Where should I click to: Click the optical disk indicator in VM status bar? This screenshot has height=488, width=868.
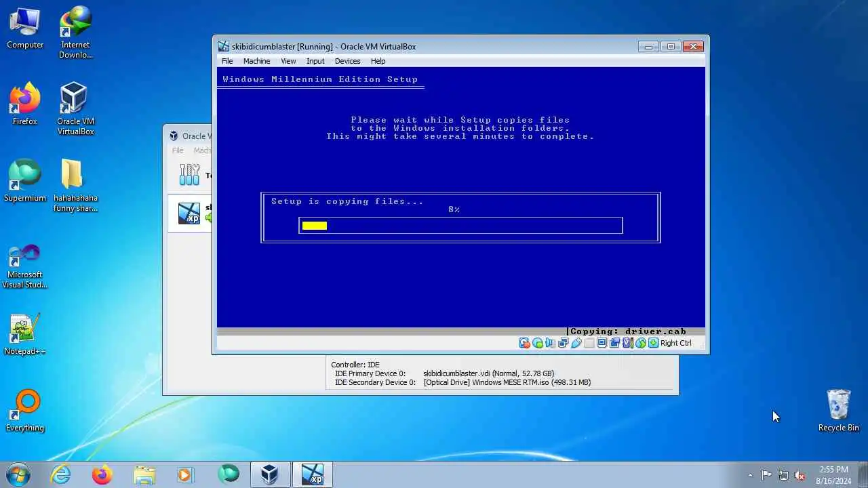point(538,343)
